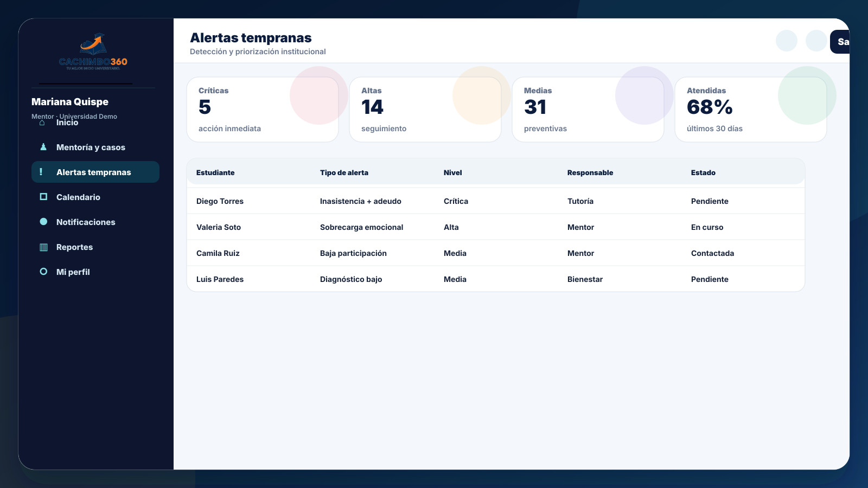Image resolution: width=868 pixels, height=488 pixels.
Task: Click the first round header button
Action: point(787,41)
